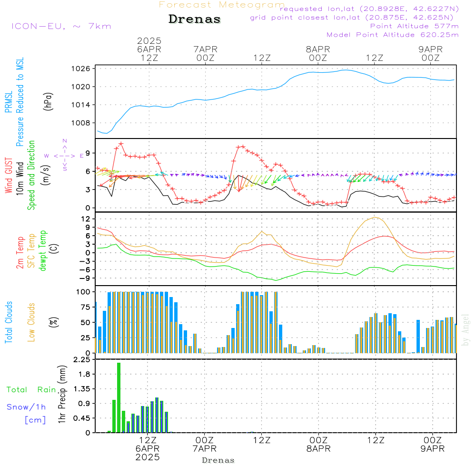The image size is (476, 476).
Task: Click the cloud axis value '100'
Action: (83, 292)
